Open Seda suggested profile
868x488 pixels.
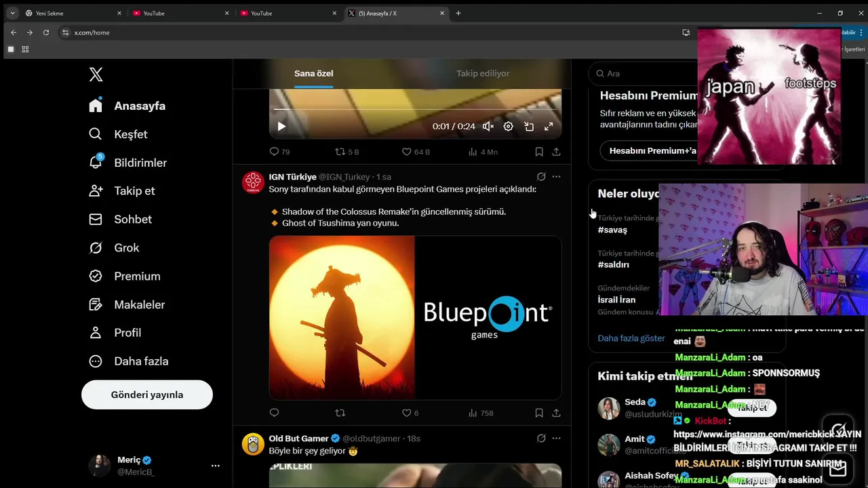pyautogui.click(x=635, y=402)
